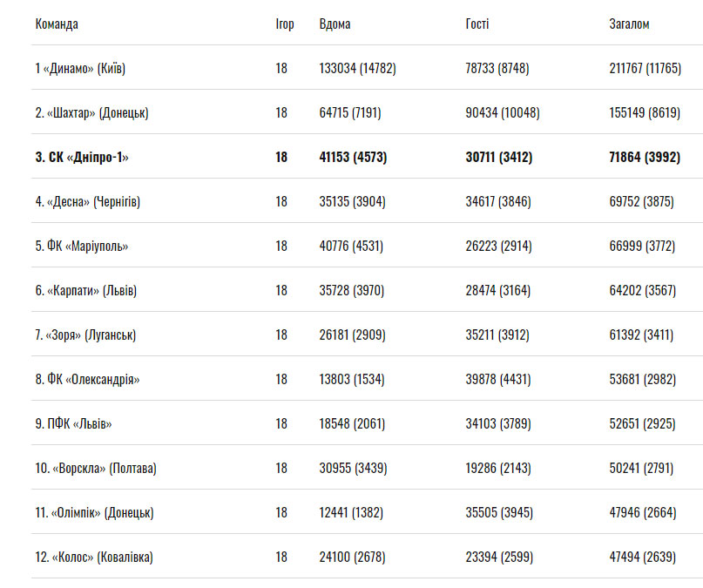
Task: Select the «Карпати» (Львів) team name
Action: tap(85, 290)
